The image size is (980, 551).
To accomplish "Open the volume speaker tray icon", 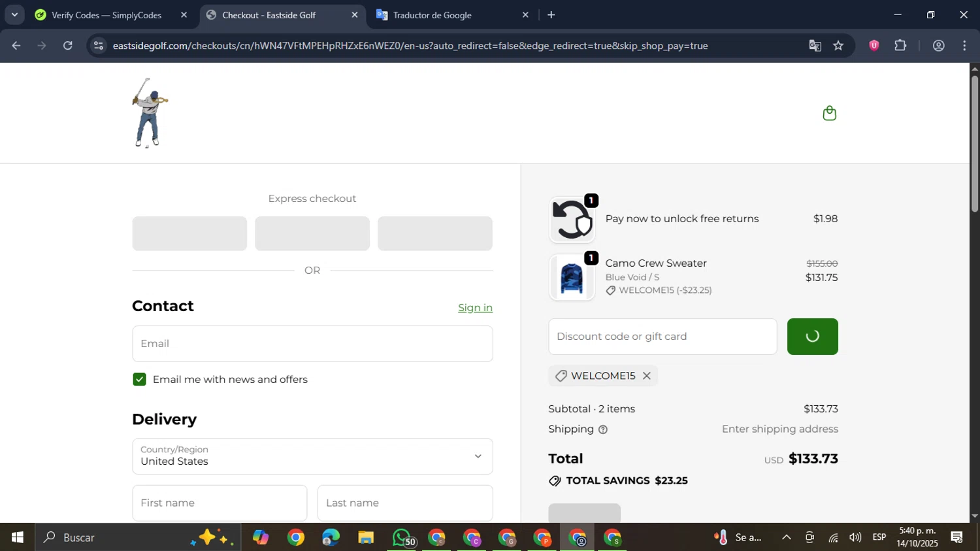I will [855, 537].
